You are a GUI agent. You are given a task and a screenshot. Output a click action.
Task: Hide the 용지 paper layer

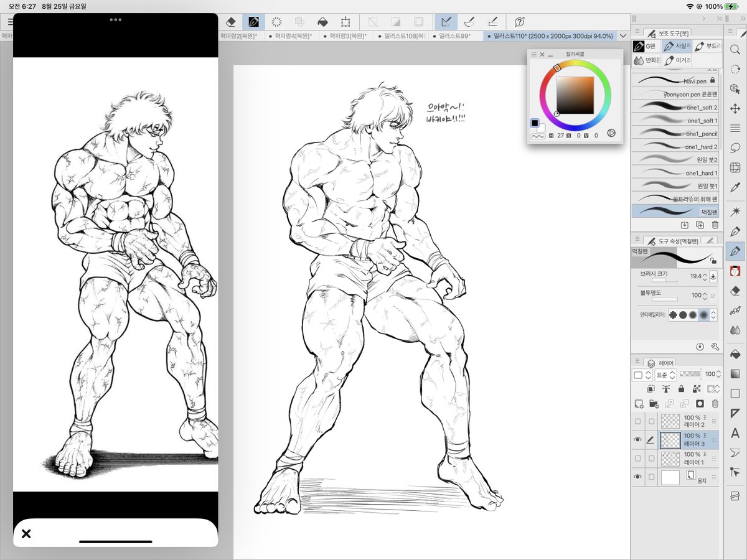pos(637,477)
